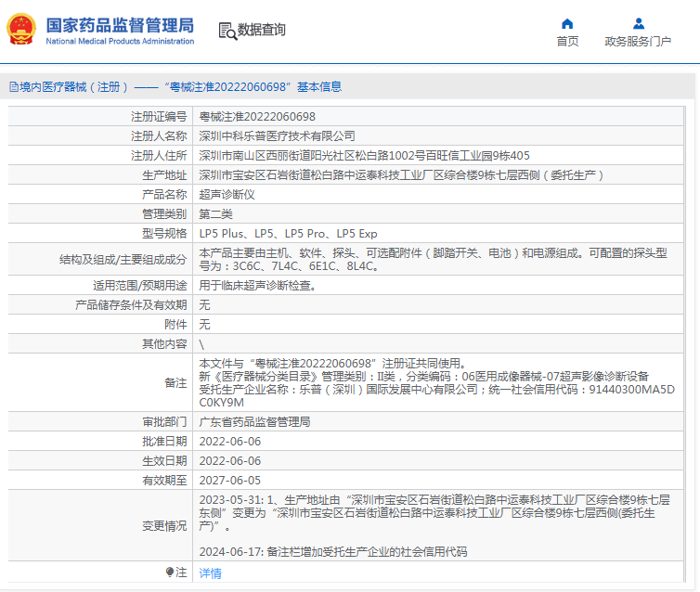Click 结构及组成/主要组成成分 label
The width and height of the screenshot is (700, 592).
point(123,260)
